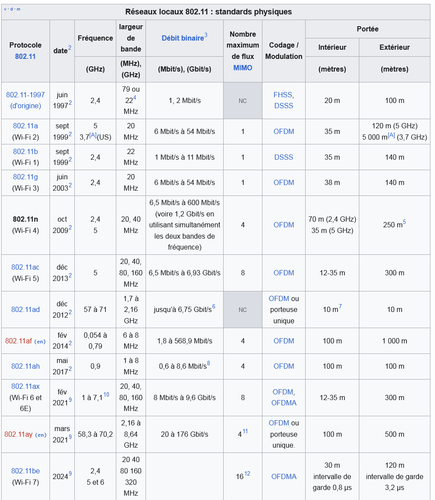
Task: Open the 802.11ax protocol link
Action: click(25, 386)
